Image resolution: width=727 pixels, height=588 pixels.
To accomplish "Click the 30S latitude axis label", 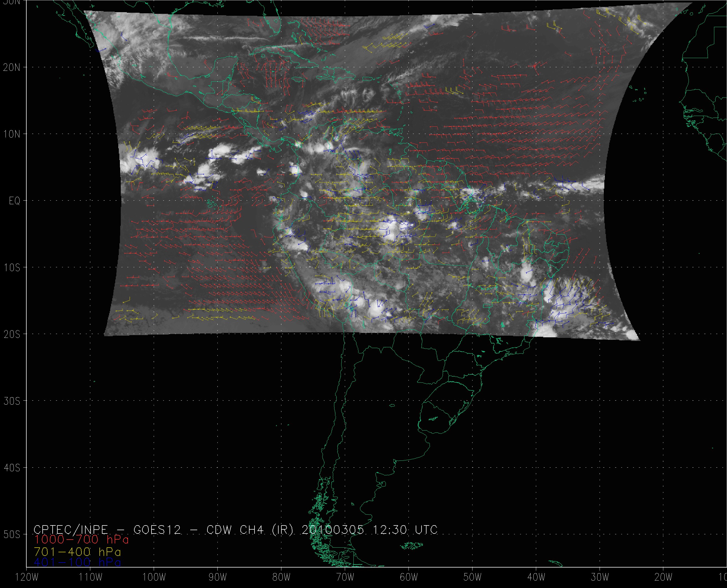I will [x=12, y=401].
